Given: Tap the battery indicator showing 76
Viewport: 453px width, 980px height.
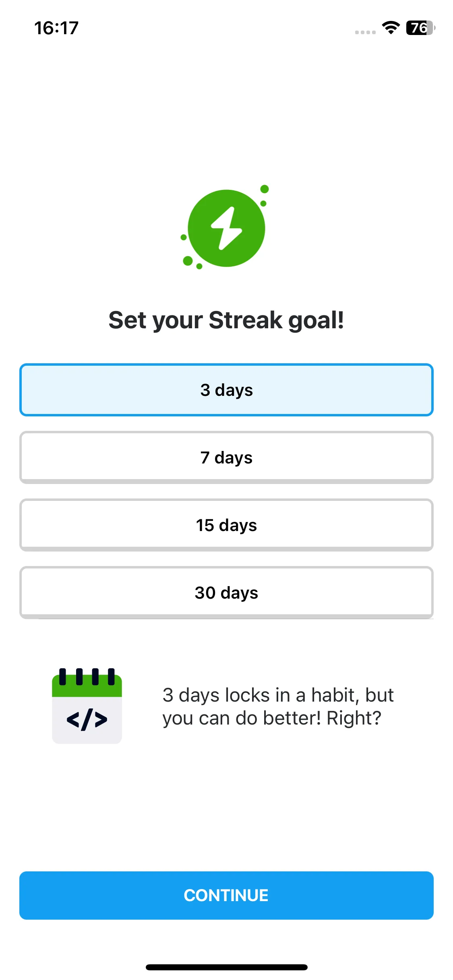Looking at the screenshot, I should click(x=421, y=28).
